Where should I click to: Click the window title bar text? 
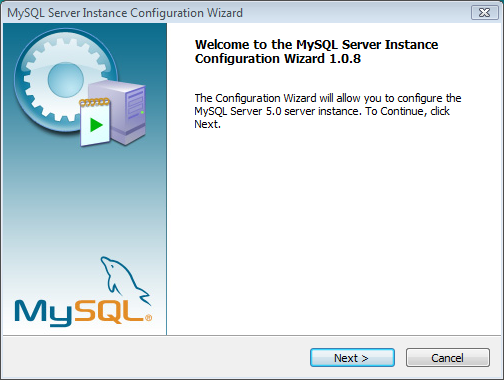[x=125, y=13]
